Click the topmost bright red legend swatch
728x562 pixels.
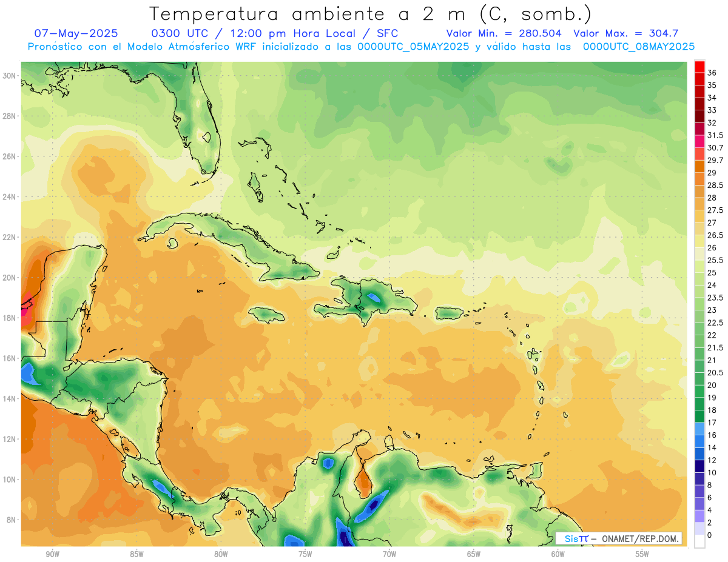(x=699, y=67)
